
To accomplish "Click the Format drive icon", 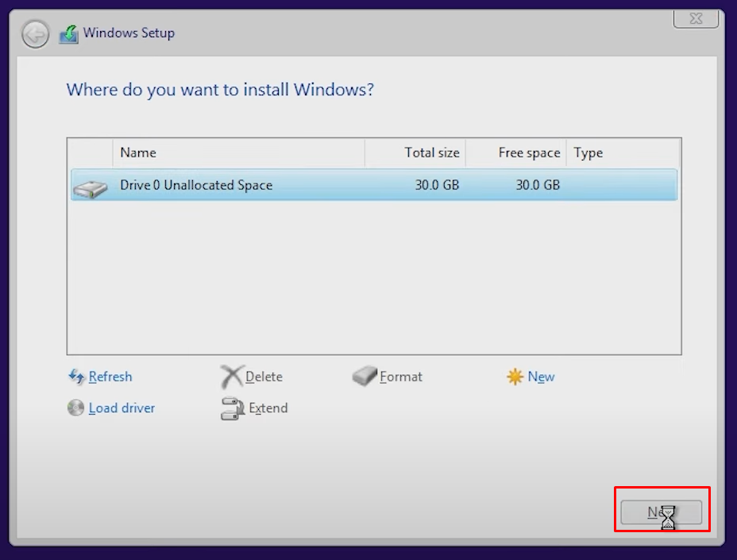I will 365,377.
